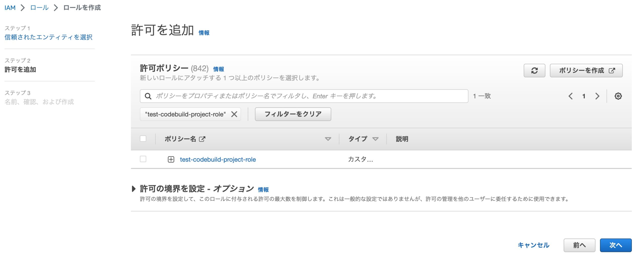
Task: Click the キャンセル link
Action: [533, 245]
